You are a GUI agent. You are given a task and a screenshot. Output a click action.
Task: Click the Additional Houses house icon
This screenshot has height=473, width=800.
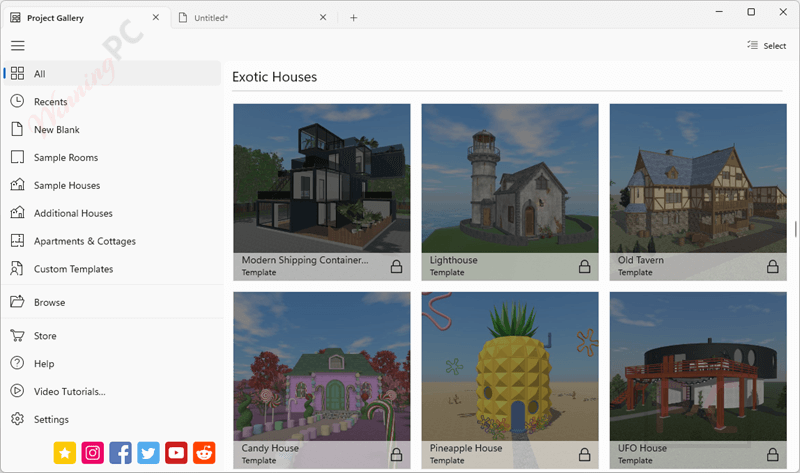(17, 212)
